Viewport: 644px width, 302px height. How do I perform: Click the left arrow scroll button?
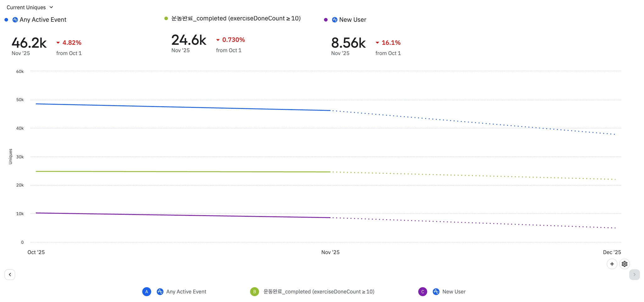coord(10,275)
